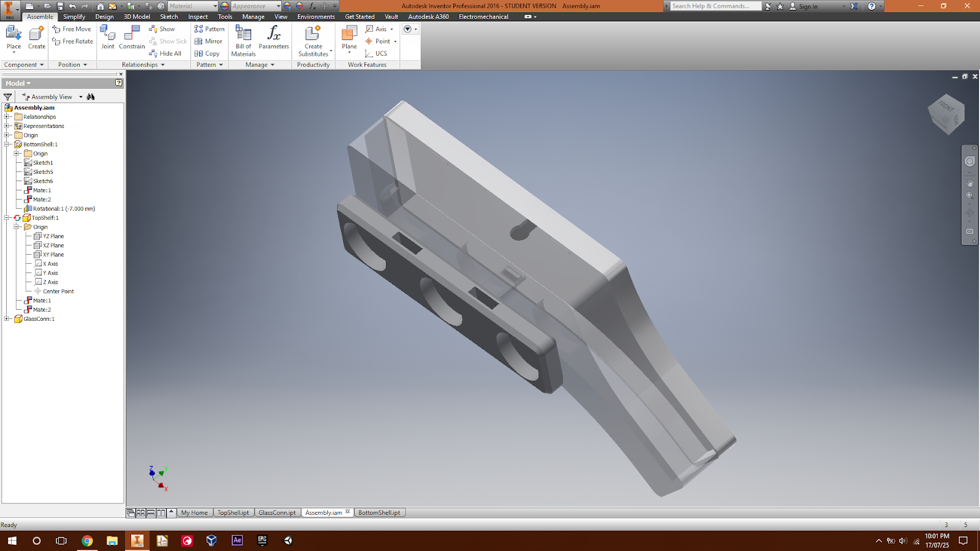
Task: Open the Full Navigation Wheel
Action: click(x=970, y=162)
